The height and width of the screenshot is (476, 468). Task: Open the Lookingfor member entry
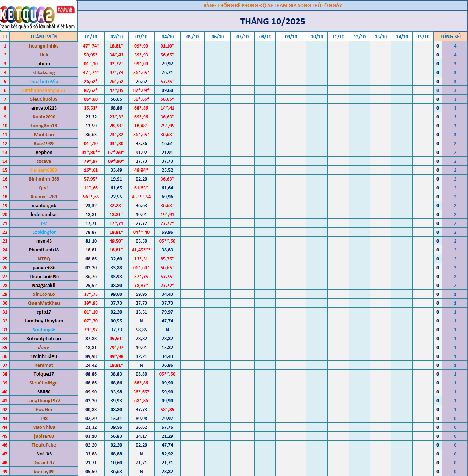coord(44,232)
